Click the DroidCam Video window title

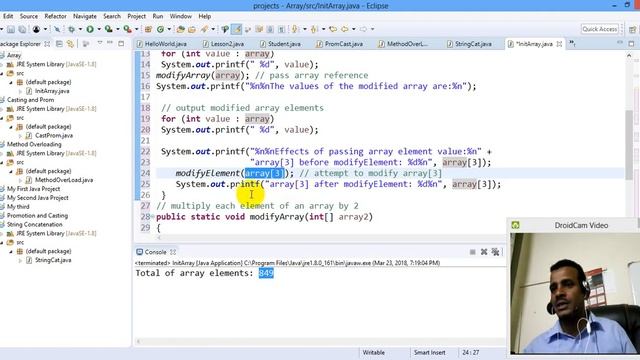tap(581, 225)
